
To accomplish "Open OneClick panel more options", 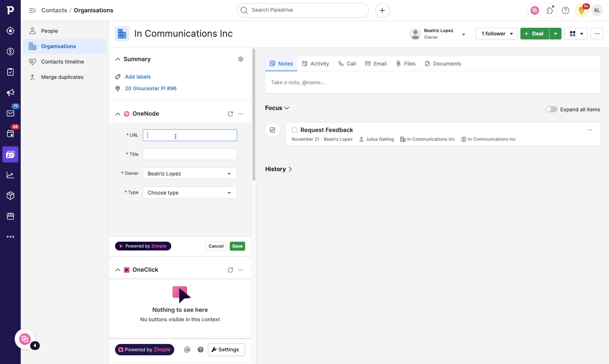I will 241,270.
